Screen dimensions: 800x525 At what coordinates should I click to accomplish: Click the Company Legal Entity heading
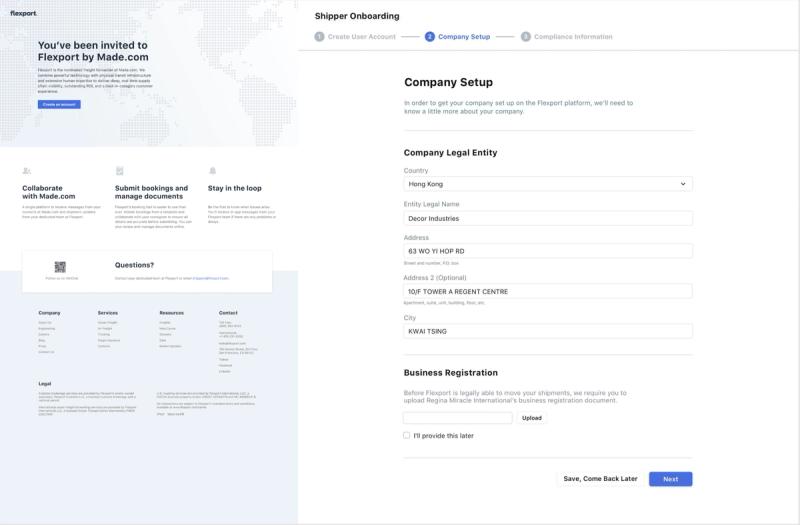coord(451,153)
